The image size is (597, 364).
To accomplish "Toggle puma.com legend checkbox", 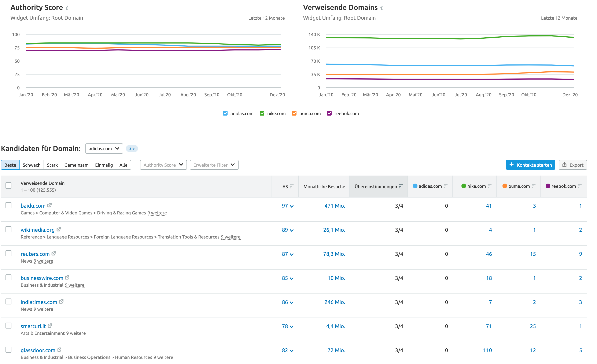I will coord(294,113).
